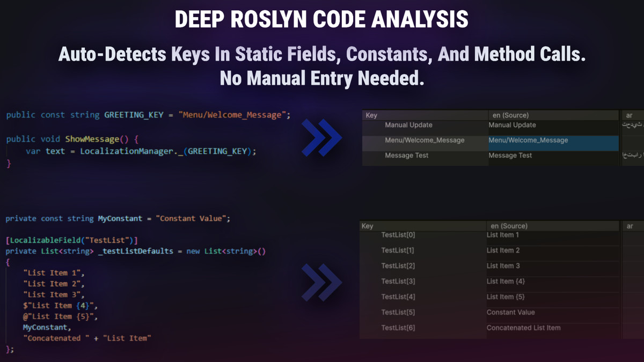This screenshot has height=362, width=644.
Task: Click the Concatenated List Item cell
Action: click(x=523, y=327)
